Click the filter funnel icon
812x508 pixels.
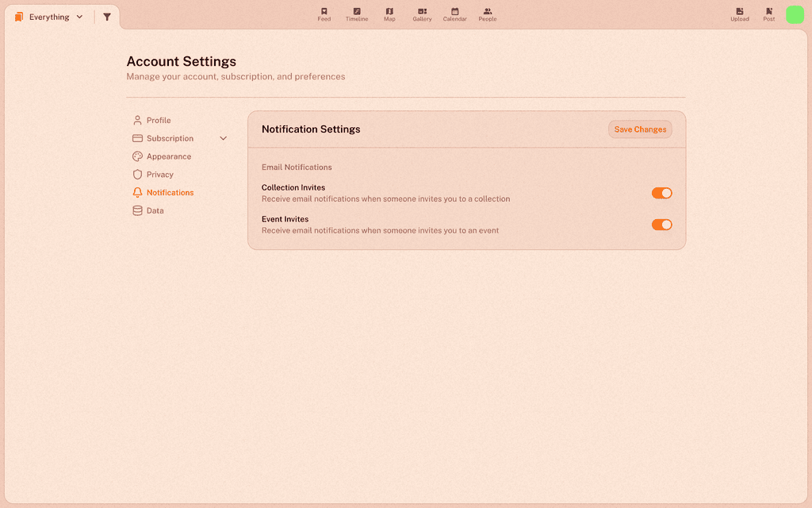point(107,17)
